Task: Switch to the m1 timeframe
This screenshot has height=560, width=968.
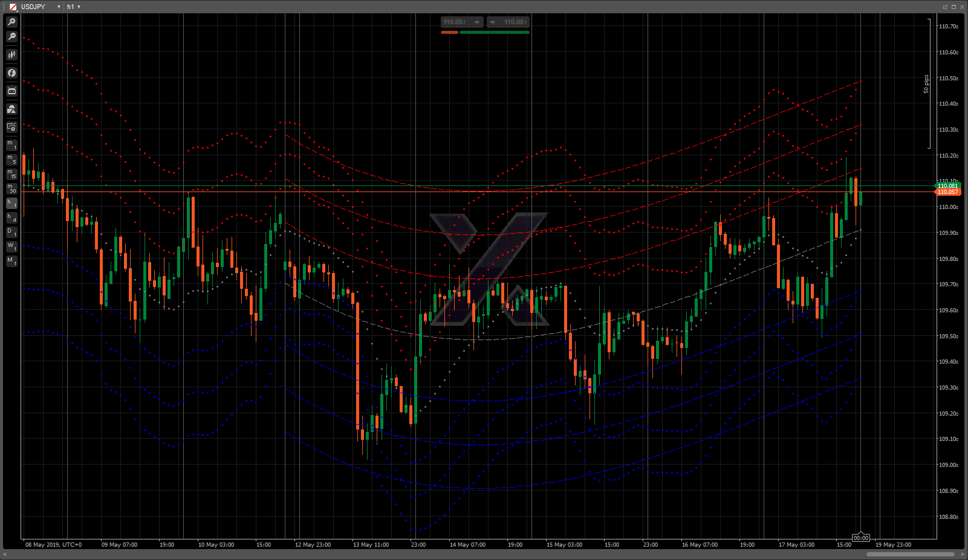Action: [x=11, y=145]
